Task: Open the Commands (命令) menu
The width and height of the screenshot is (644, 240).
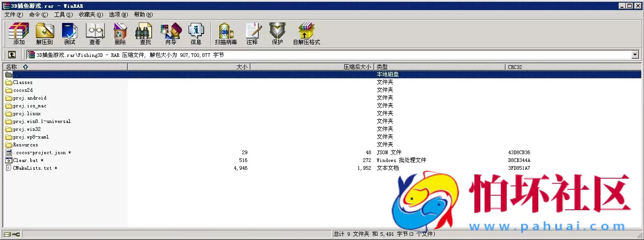Action: 38,15
